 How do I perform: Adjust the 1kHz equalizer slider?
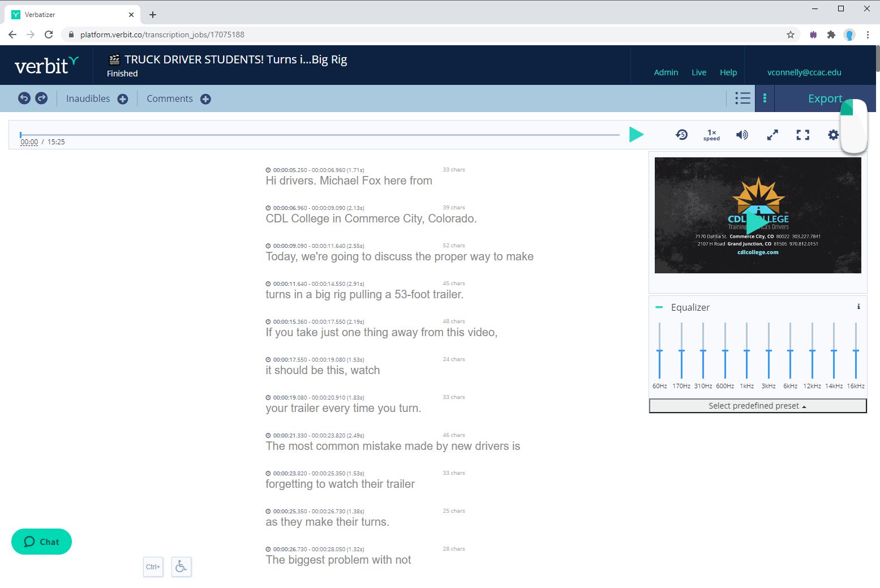point(746,351)
